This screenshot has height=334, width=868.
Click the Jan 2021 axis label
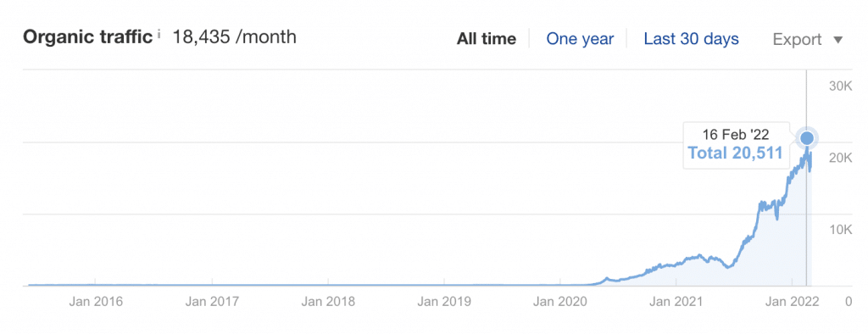coord(676,302)
